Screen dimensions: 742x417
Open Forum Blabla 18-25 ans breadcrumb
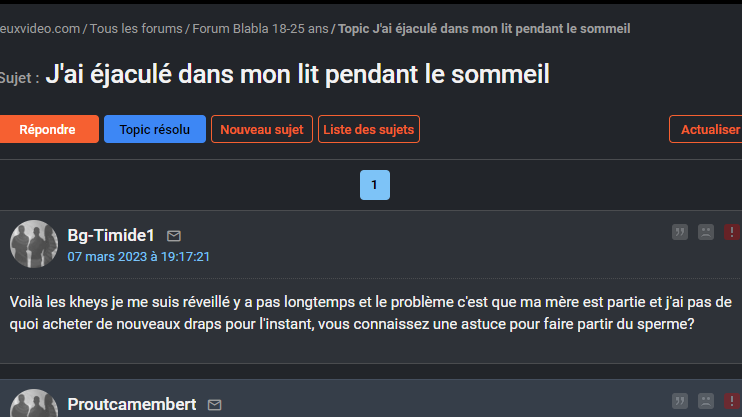[260, 29]
